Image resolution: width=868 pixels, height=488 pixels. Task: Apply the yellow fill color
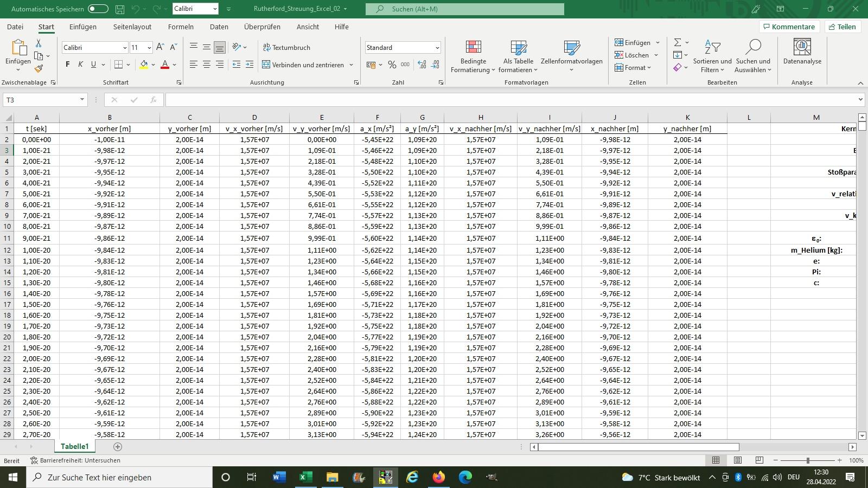(144, 65)
